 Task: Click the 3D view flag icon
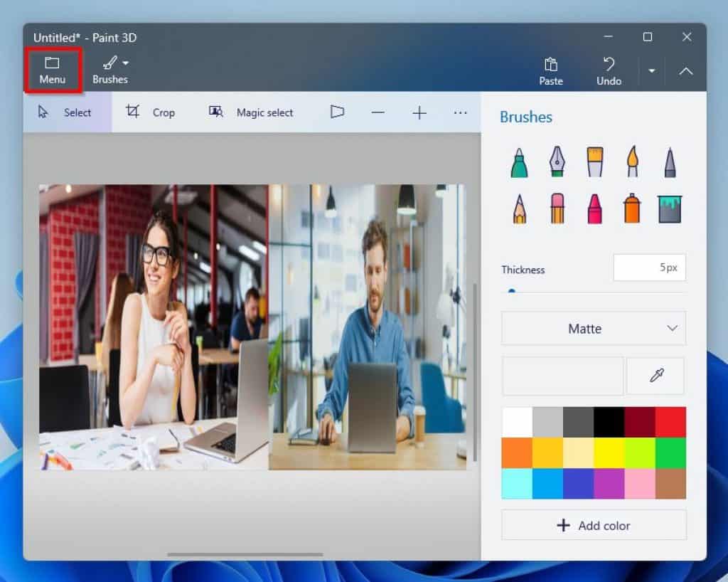tap(337, 112)
